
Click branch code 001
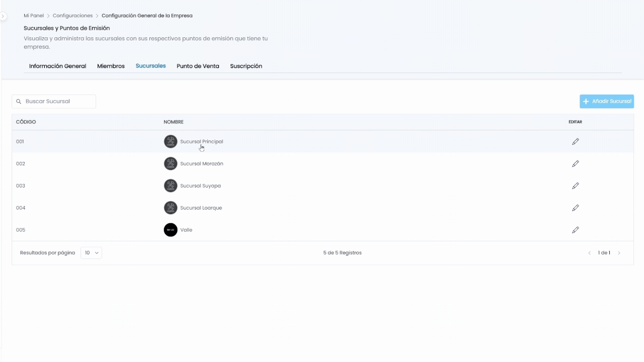(20, 142)
